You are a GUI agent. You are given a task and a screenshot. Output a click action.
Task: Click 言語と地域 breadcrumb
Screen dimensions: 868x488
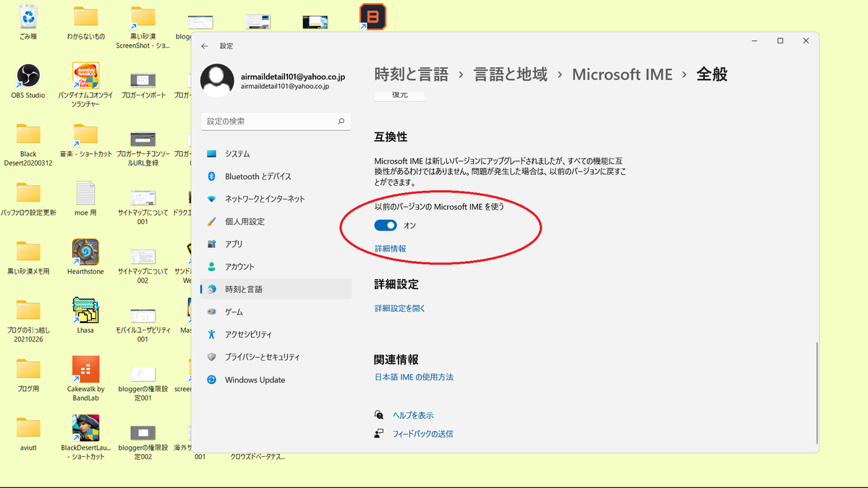511,74
